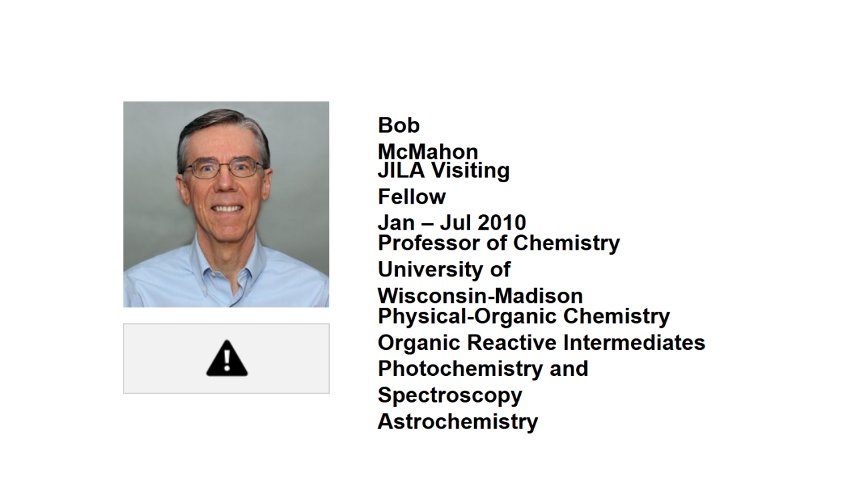Click the word "Visiting" in the title
This screenshot has width=868, height=490.
pos(469,170)
